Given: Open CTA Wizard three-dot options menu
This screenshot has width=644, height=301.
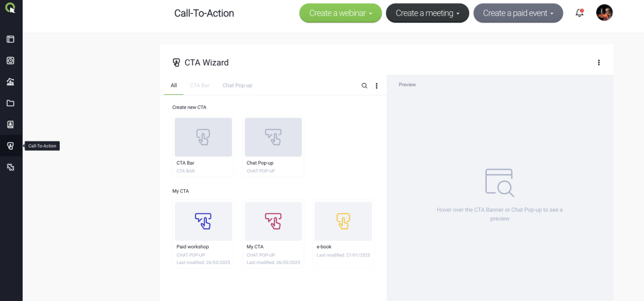Looking at the screenshot, I should tap(599, 62).
